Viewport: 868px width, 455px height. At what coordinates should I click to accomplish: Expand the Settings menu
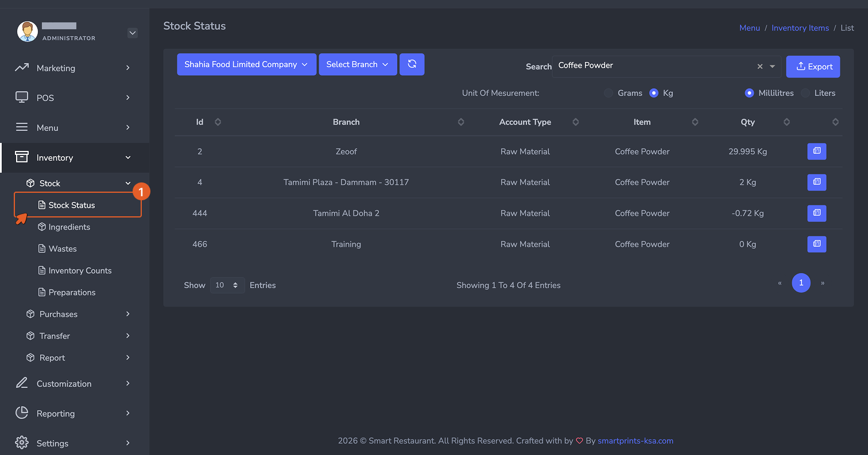[75, 443]
